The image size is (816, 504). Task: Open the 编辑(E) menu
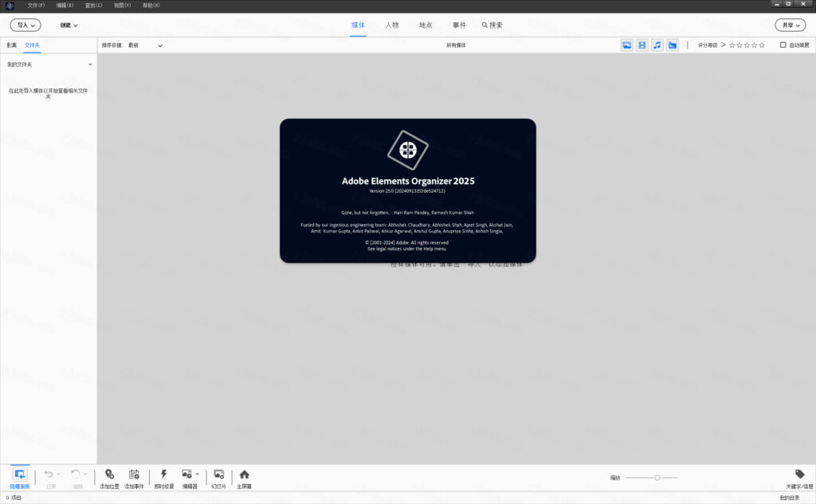65,6
